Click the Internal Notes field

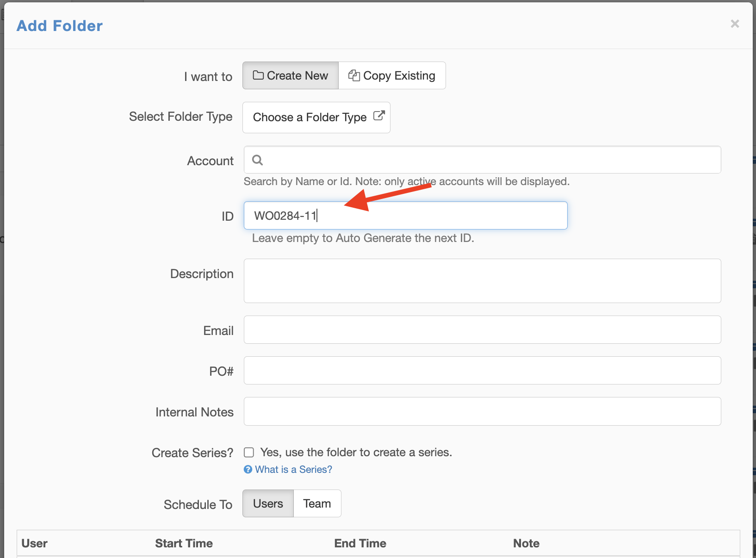482,411
